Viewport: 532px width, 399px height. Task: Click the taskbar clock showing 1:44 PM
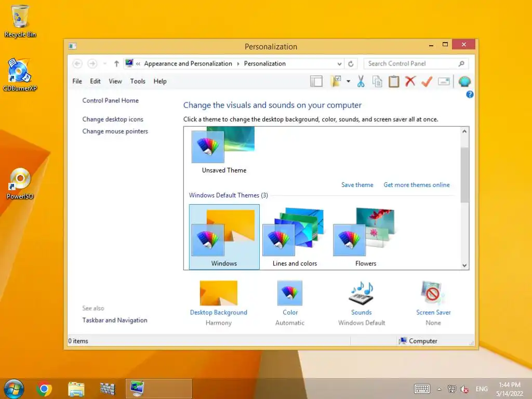click(x=509, y=389)
